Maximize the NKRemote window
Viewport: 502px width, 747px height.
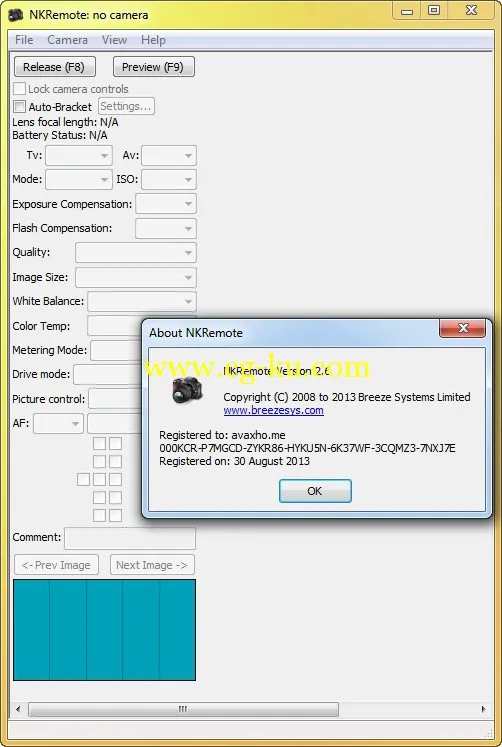[433, 11]
